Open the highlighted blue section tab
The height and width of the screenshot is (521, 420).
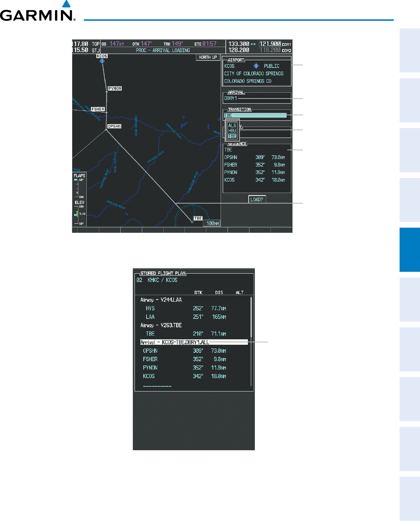[410, 250]
